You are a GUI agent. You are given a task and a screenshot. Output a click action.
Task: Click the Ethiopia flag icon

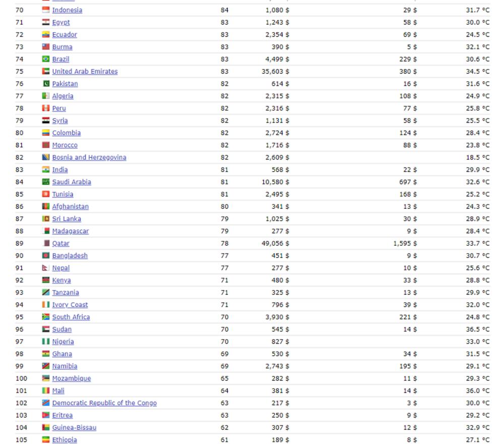tap(46, 440)
